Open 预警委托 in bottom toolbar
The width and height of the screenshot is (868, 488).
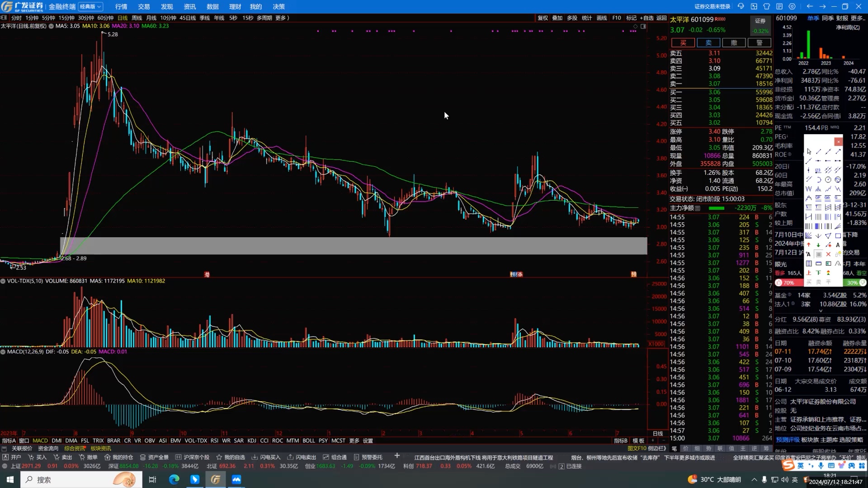(368, 457)
